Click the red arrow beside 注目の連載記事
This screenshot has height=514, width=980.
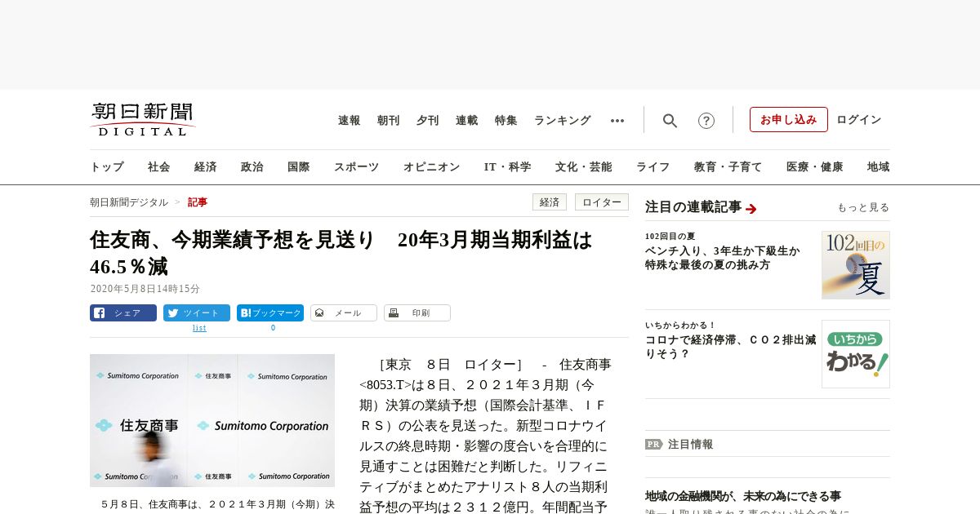coord(751,209)
